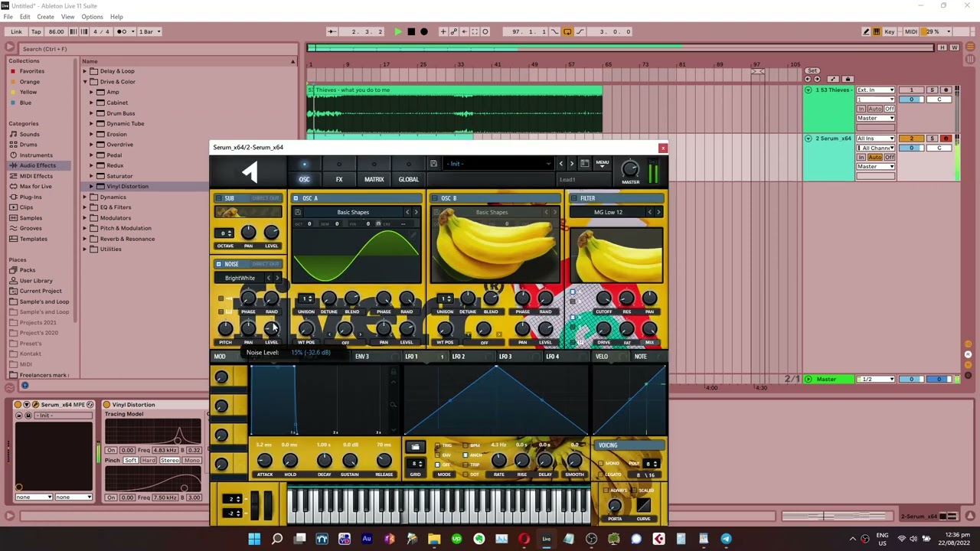Image resolution: width=980 pixels, height=551 pixels.
Task: Open filter type MG Low 12 menu
Action: click(608, 212)
